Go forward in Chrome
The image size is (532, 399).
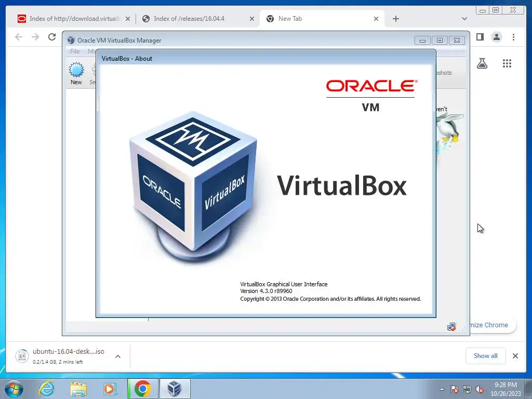[35, 37]
